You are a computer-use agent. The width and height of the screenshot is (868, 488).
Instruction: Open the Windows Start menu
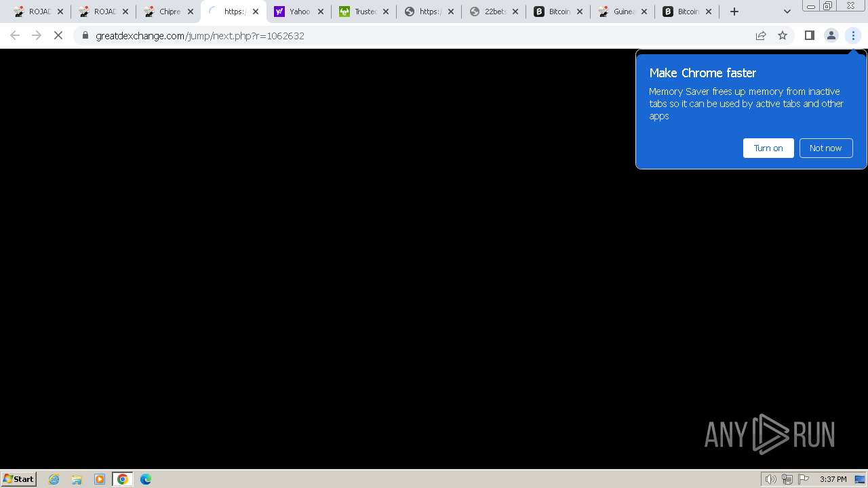(18, 479)
